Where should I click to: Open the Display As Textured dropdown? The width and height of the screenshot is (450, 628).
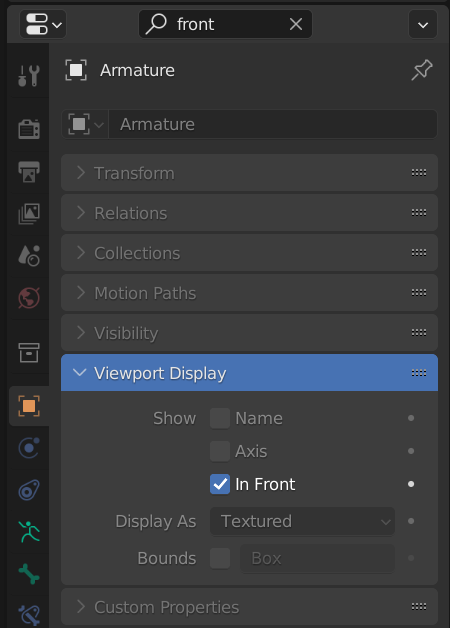[x=302, y=521]
